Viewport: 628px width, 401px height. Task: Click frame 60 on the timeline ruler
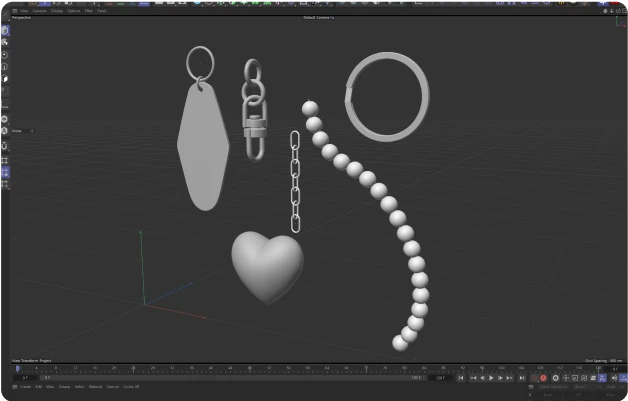308,369
